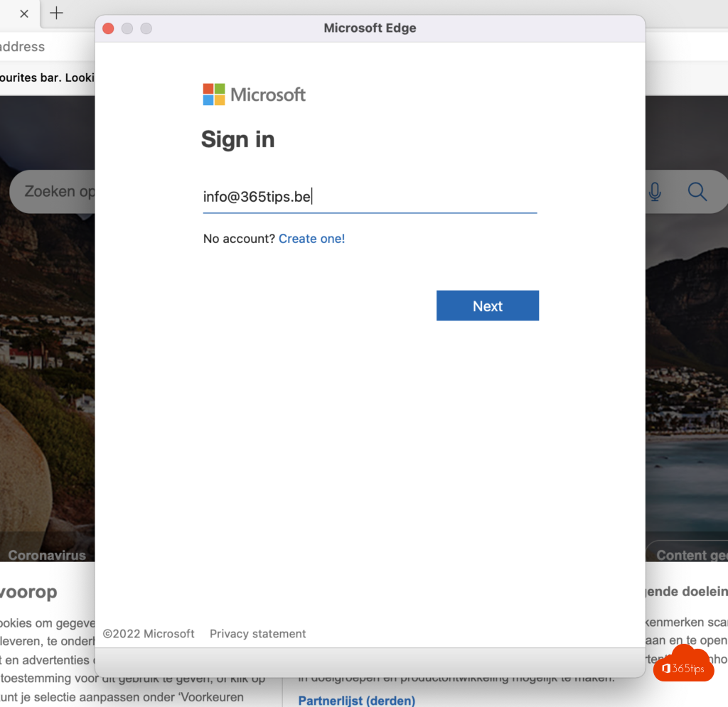Open the Privacy statement link
The width and height of the screenshot is (728, 707).
point(257,634)
